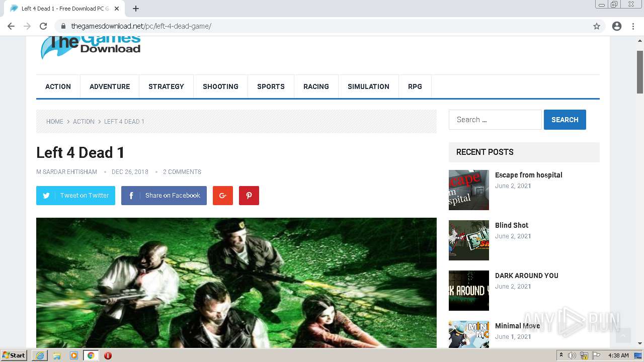Open the RACING category menu
The width and height of the screenshot is (644, 362).
point(316,86)
